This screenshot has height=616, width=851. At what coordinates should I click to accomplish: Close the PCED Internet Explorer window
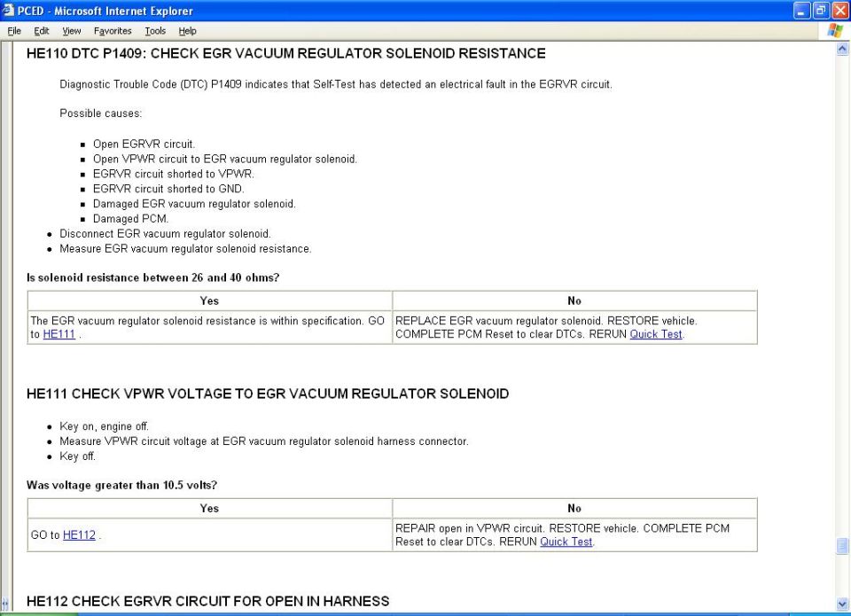839,11
